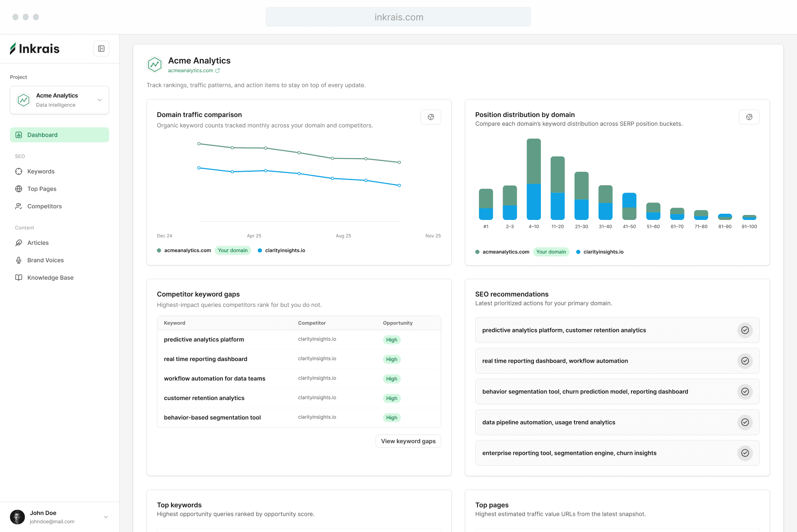This screenshot has height=532, width=797.
Task: Mark predictive analytics platform recommendation complete
Action: [x=745, y=330]
